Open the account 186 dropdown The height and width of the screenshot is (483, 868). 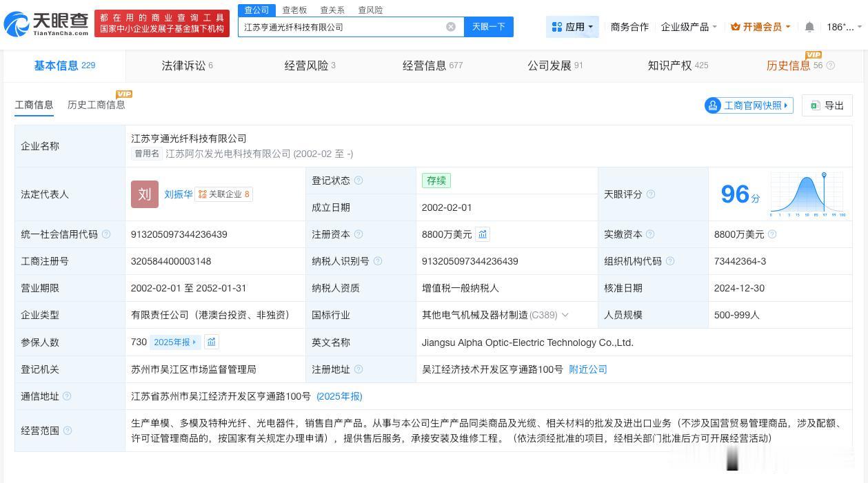coord(845,27)
